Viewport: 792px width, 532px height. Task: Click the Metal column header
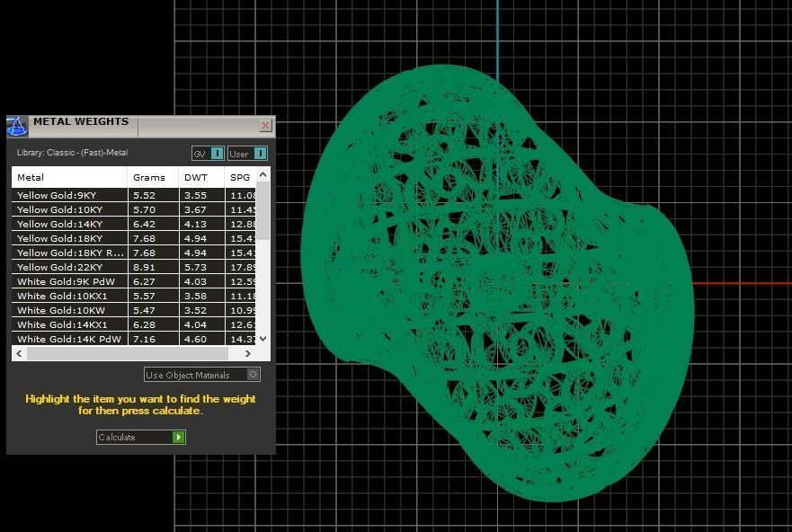69,177
